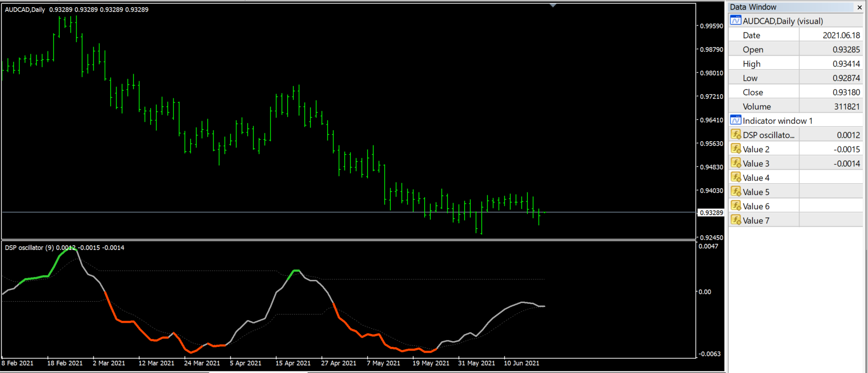This screenshot has height=373, width=868.
Task: Select the Date value 2021.06.18
Action: [x=841, y=35]
